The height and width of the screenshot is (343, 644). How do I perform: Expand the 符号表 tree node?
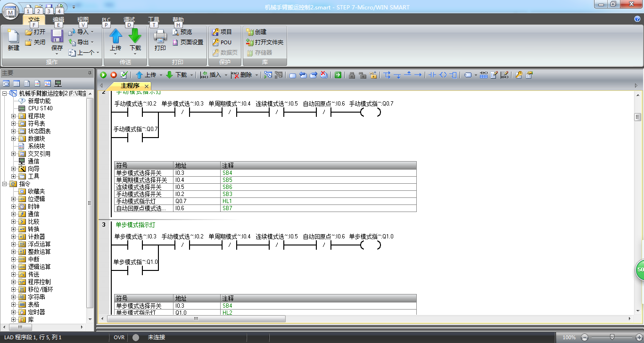point(14,123)
